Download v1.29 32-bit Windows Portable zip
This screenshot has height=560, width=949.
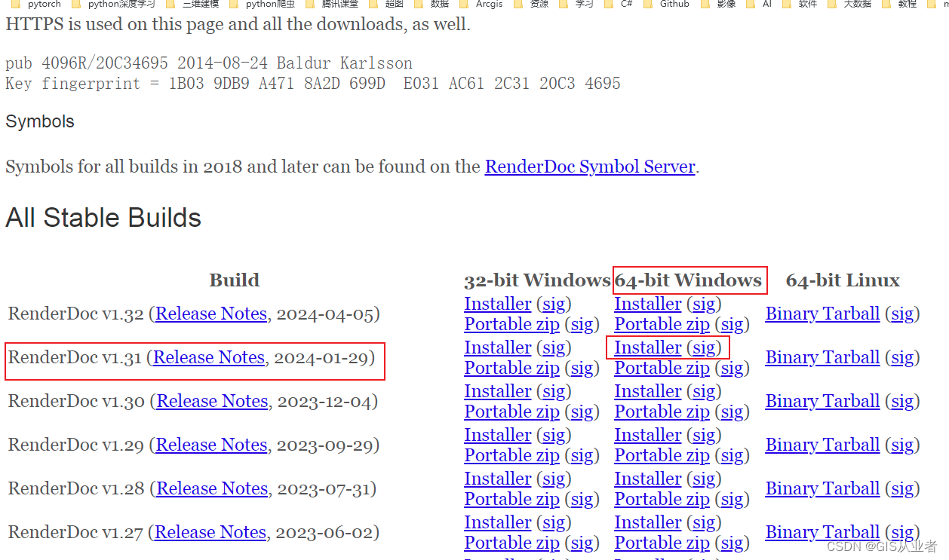pyautogui.click(x=511, y=455)
